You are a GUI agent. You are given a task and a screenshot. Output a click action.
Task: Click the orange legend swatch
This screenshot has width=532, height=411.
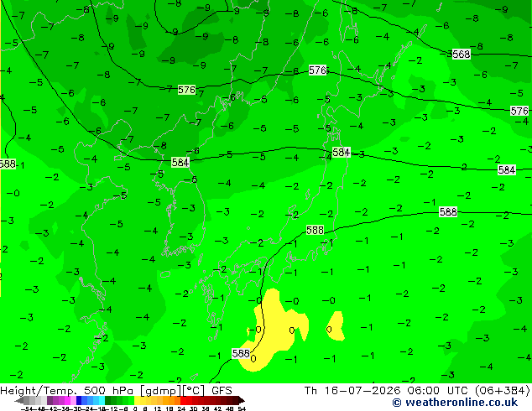tap(171, 400)
